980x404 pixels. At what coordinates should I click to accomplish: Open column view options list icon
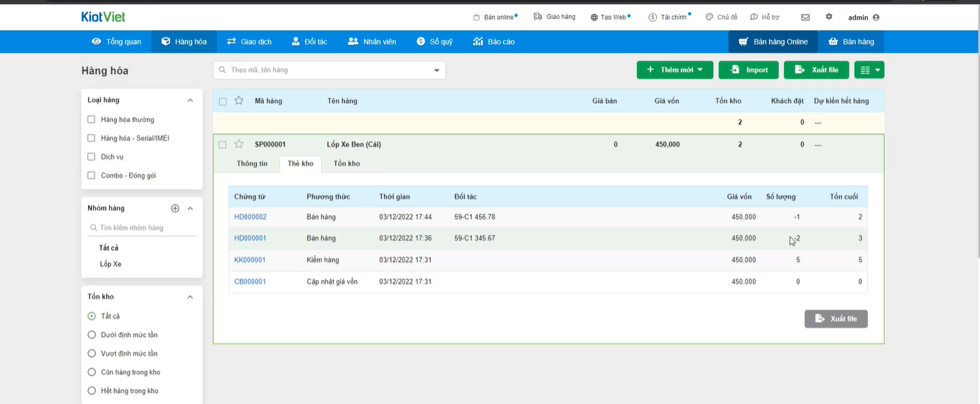[x=869, y=70]
